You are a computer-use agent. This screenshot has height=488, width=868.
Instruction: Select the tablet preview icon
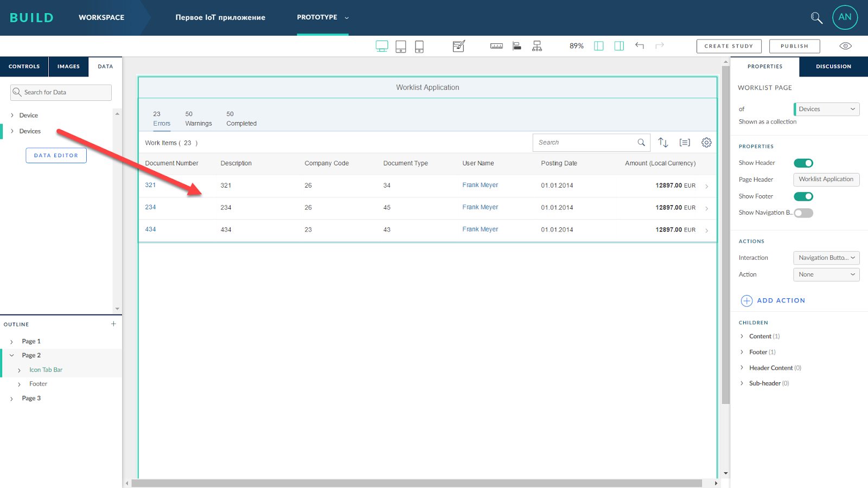400,46
